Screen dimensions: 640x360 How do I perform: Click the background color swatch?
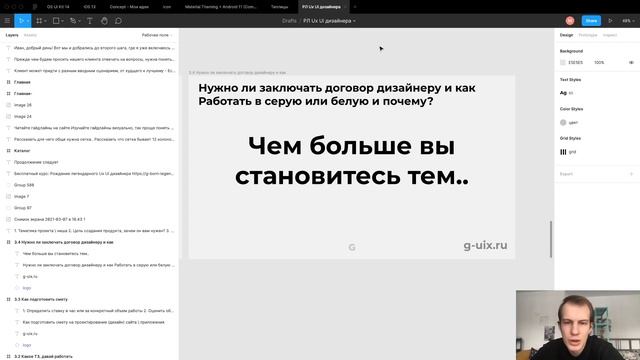coord(563,62)
